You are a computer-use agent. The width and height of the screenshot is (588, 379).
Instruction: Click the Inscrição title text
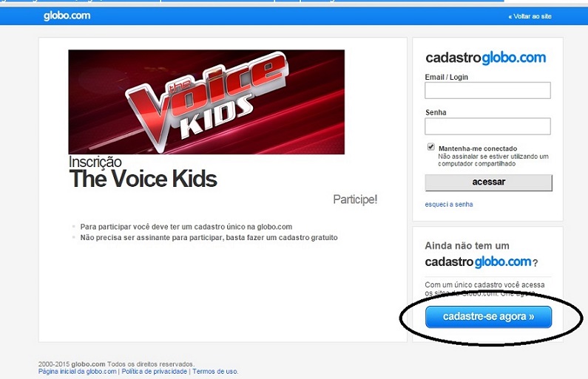95,162
